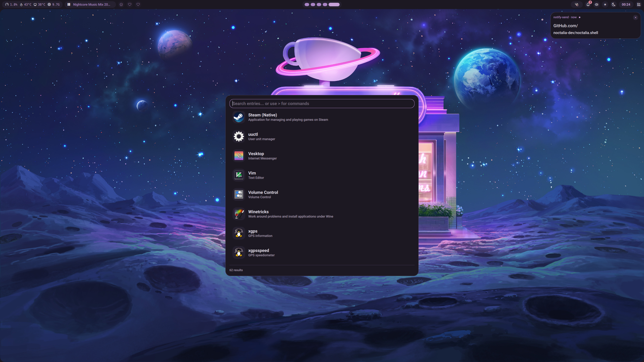Toggle night light moon icon
The image size is (644, 362).
pos(614,5)
